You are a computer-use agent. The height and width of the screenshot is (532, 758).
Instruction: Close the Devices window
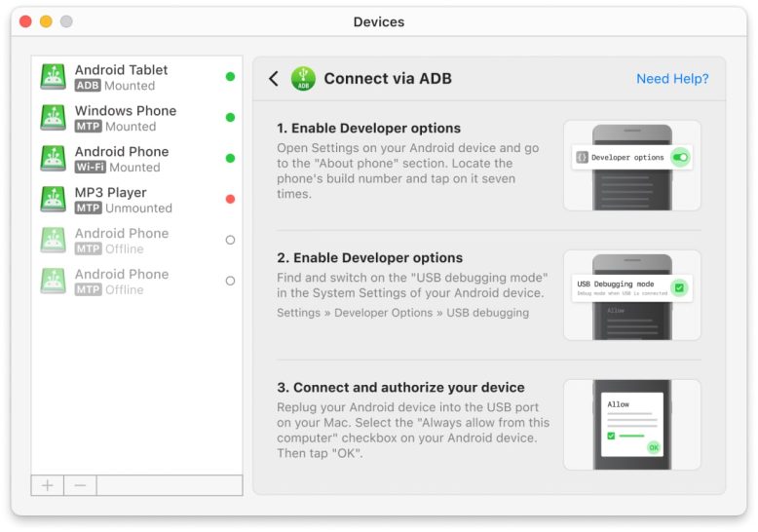pos(25,21)
